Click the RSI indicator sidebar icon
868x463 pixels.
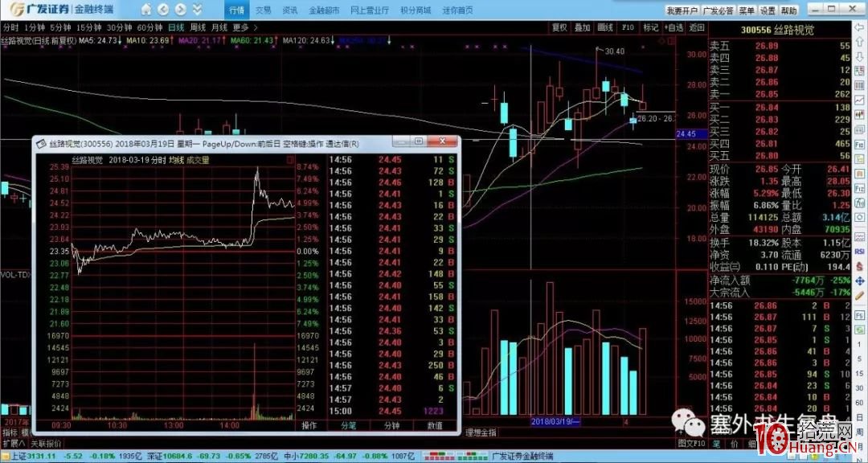pyautogui.click(x=860, y=252)
